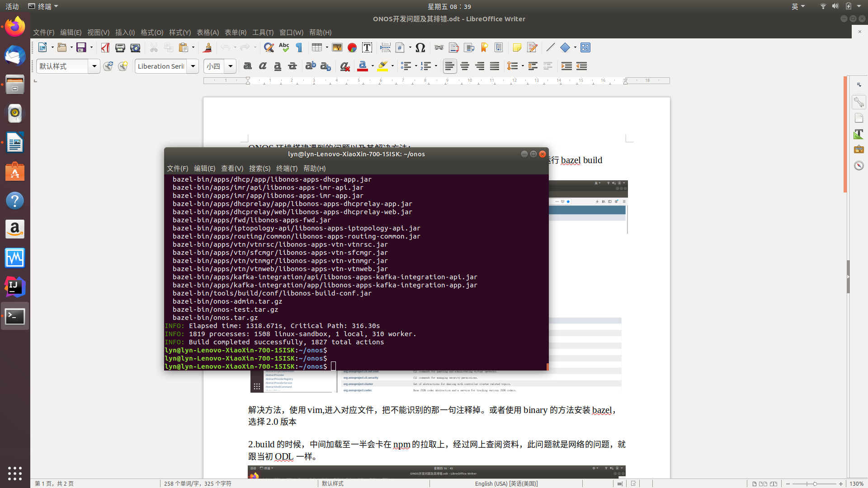The image size is (868, 488).
Task: Click the Clone Formatting paintbrush icon
Action: click(207, 47)
